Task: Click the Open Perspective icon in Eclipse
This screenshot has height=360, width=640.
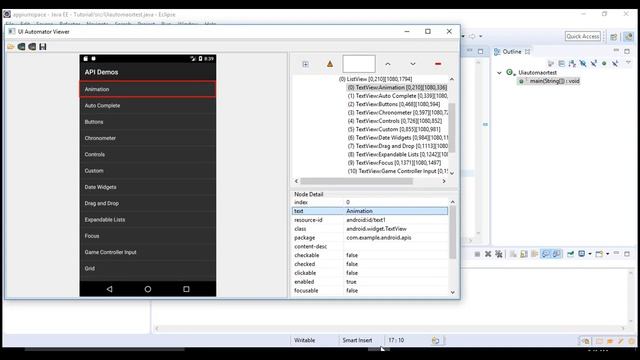Action: (x=613, y=37)
